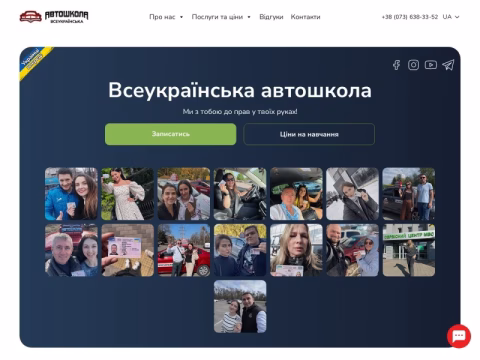Image resolution: width=480 pixels, height=360 pixels.
Task: Open selfie of older man and woman in car
Action: [296, 194]
